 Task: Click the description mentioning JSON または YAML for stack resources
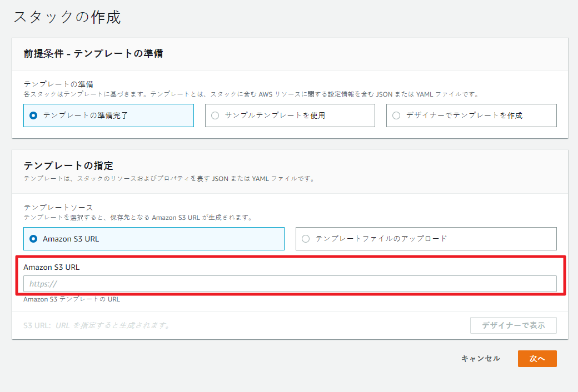click(x=169, y=179)
